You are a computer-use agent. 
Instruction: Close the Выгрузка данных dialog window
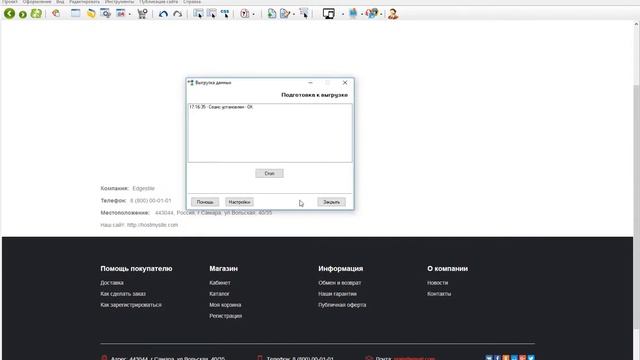(x=345, y=82)
